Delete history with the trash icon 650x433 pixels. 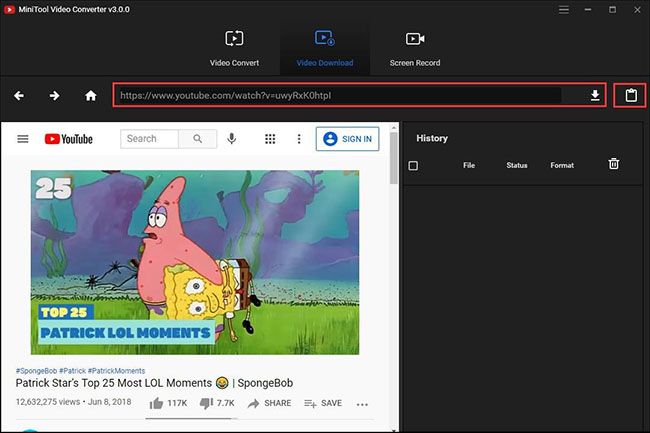click(x=614, y=164)
